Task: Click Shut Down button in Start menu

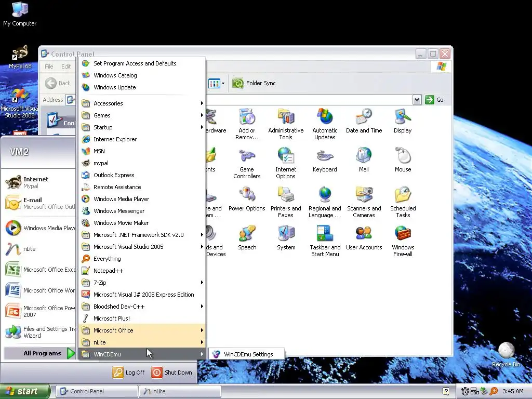Action: pos(172,373)
